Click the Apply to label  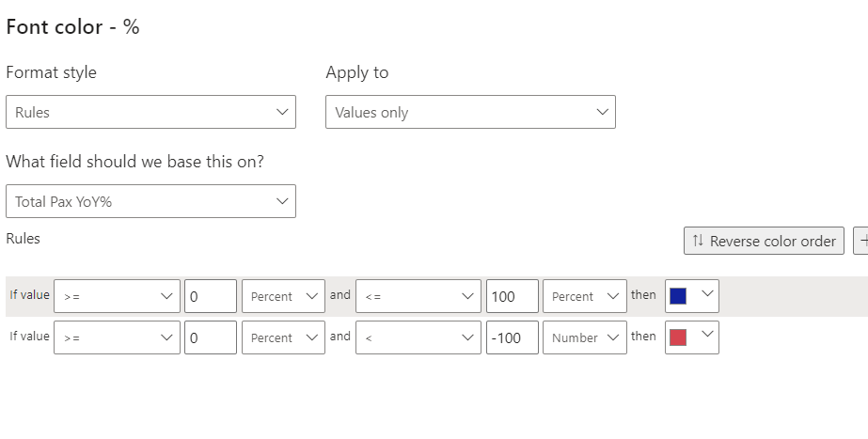pyautogui.click(x=357, y=72)
